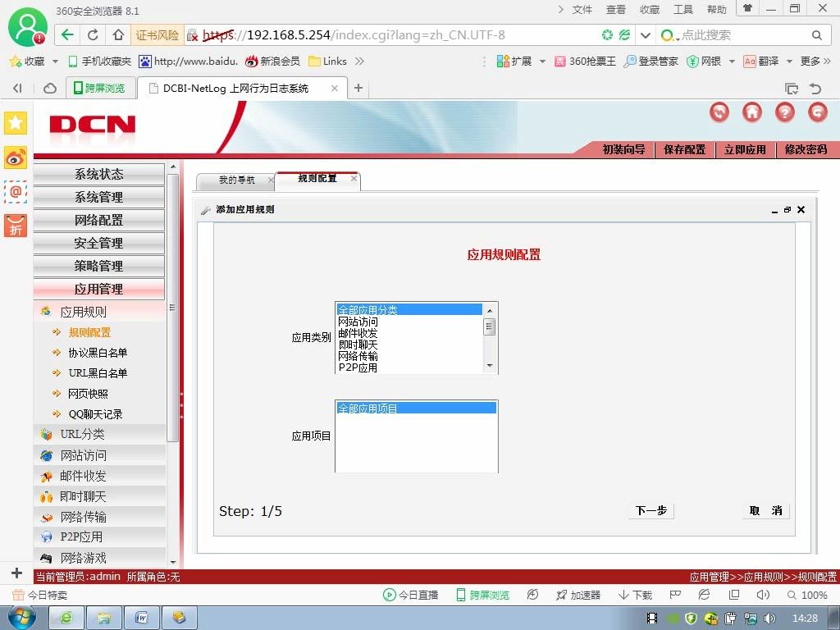The height and width of the screenshot is (630, 840).
Task: Open the 帮助 menu
Action: tap(717, 10)
